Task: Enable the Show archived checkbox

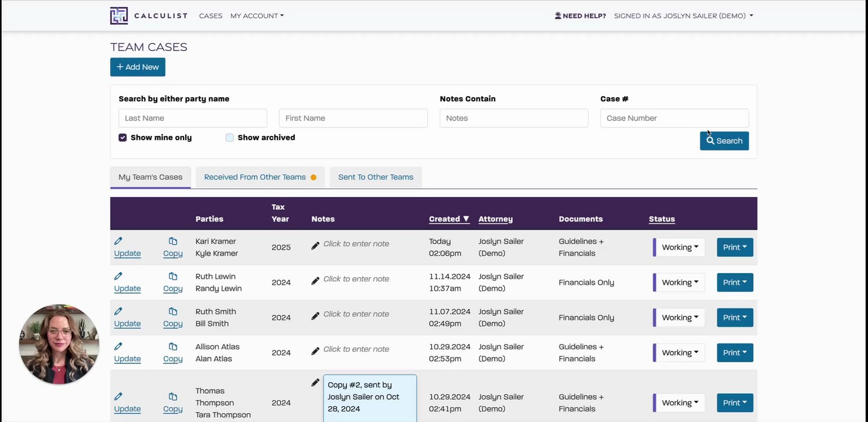Action: coord(230,138)
